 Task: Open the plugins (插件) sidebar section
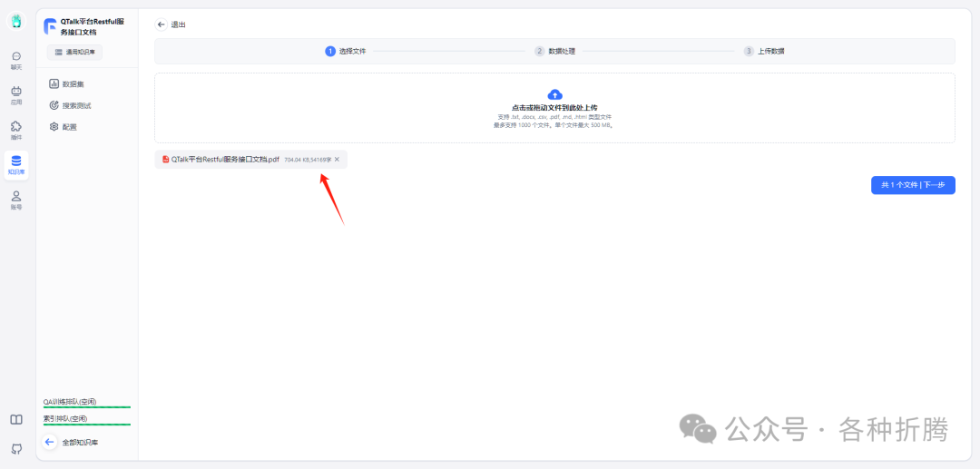pyautogui.click(x=16, y=130)
